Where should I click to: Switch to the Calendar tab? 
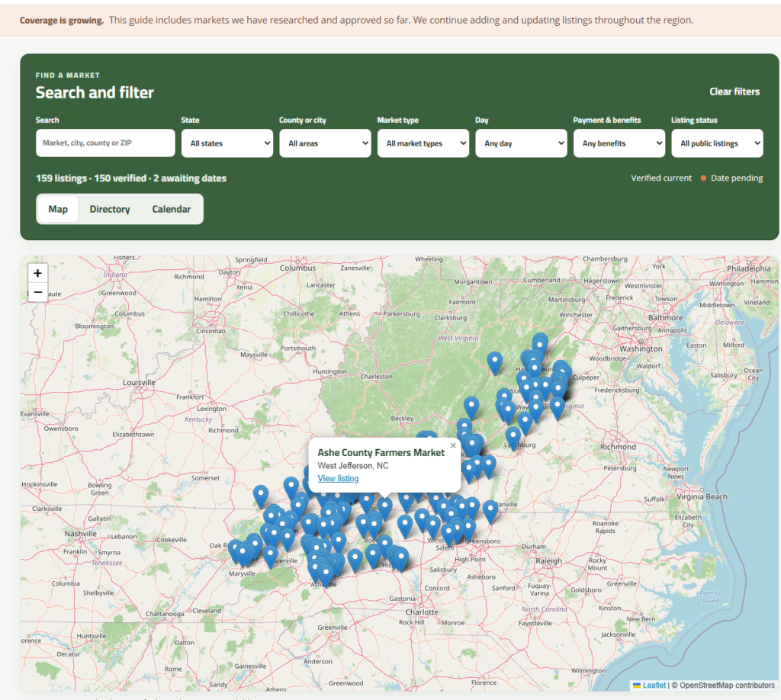(172, 209)
